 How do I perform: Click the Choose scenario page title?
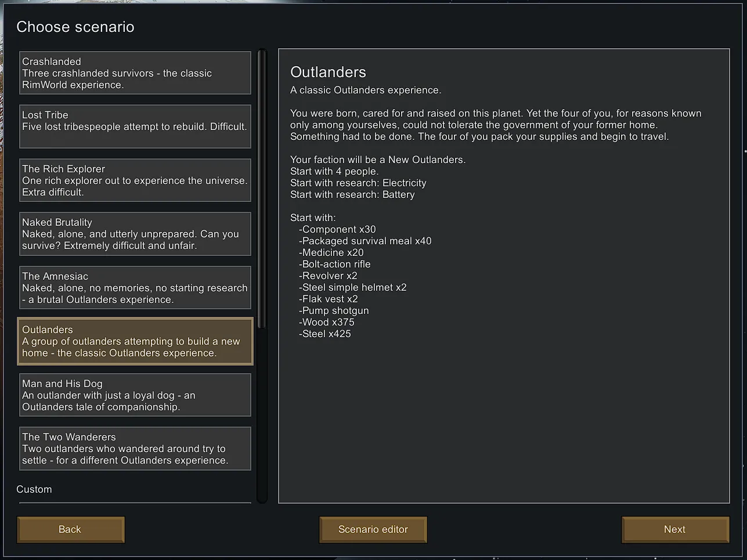click(75, 27)
